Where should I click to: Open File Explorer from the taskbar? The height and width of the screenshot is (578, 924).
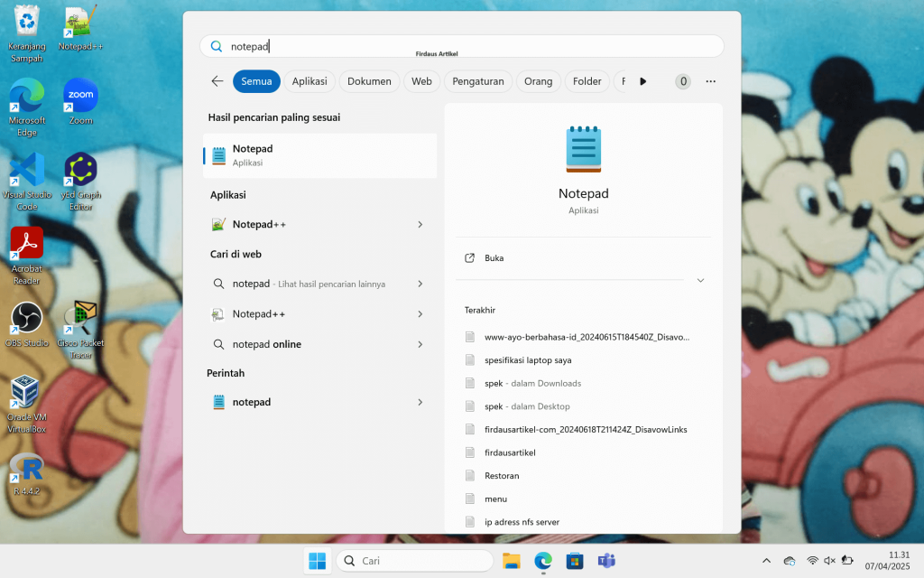[x=512, y=561]
